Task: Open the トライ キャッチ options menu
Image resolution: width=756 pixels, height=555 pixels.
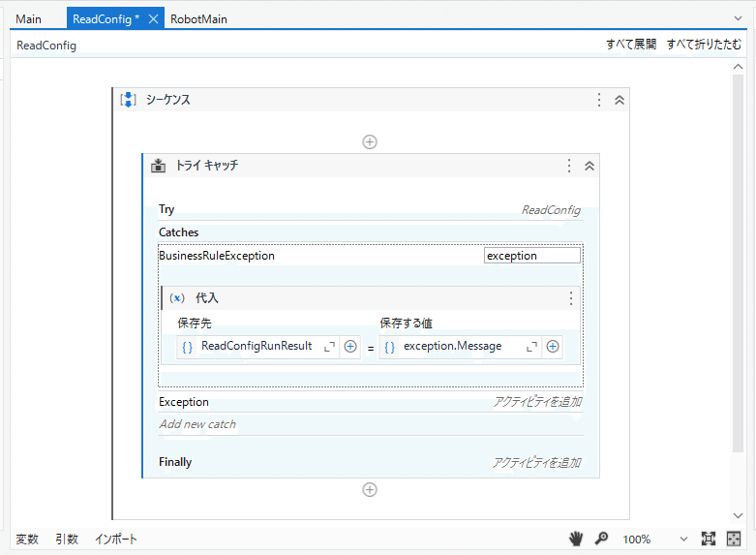Action: (x=569, y=166)
